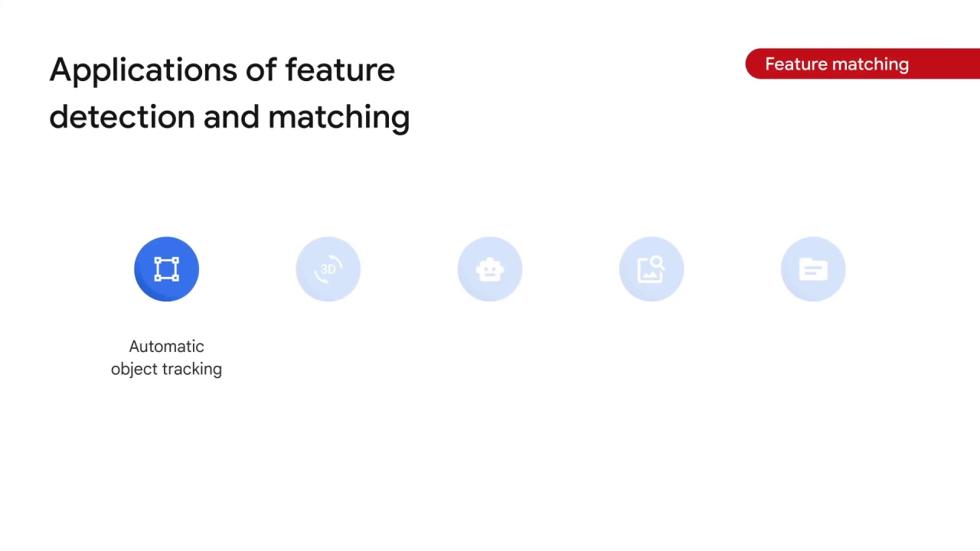Select the faded 3D reconstruction icon
This screenshot has height=551, width=980.
328,269
